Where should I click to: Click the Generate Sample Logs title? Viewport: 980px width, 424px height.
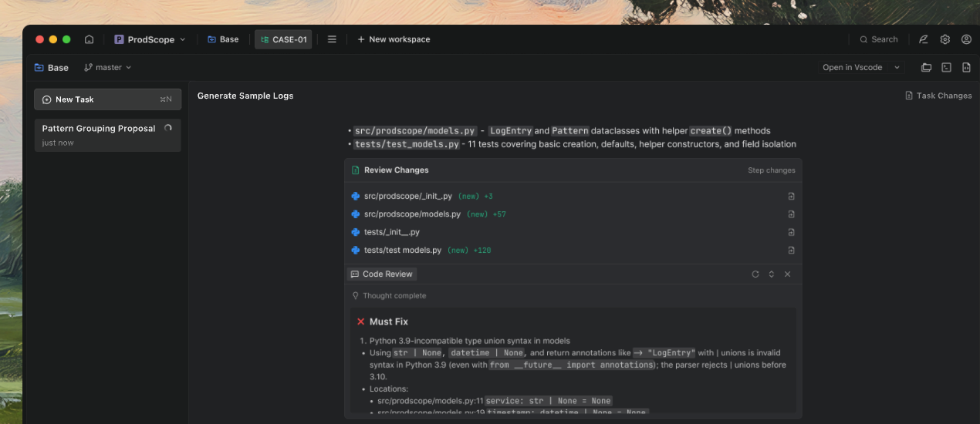pos(245,96)
